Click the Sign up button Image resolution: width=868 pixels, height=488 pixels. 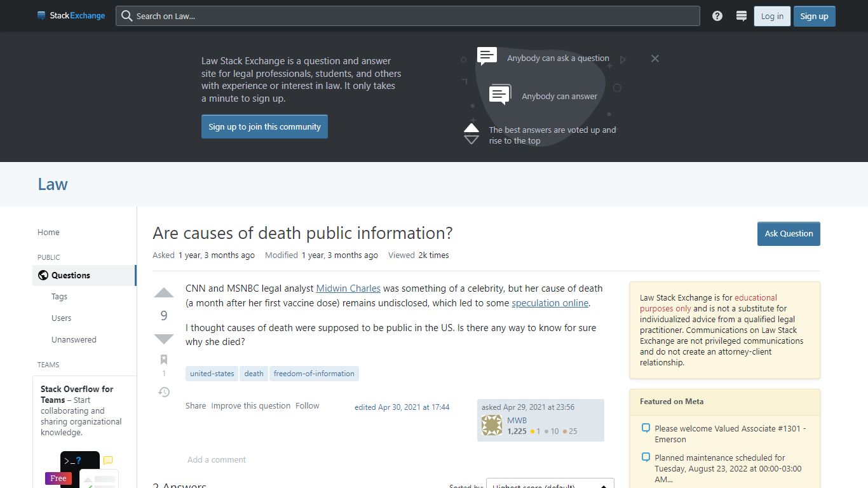(x=814, y=16)
